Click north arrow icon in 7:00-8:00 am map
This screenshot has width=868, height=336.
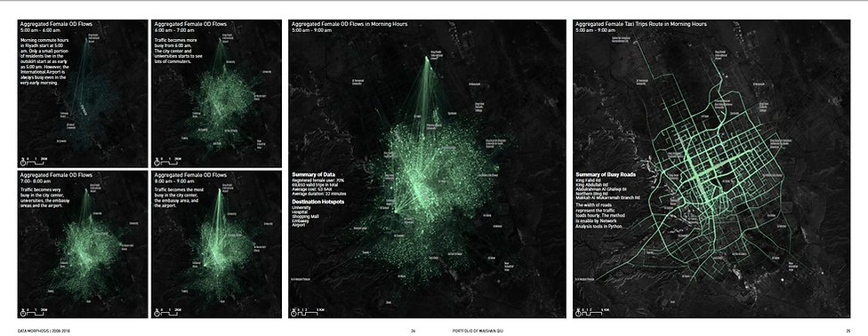[24, 312]
